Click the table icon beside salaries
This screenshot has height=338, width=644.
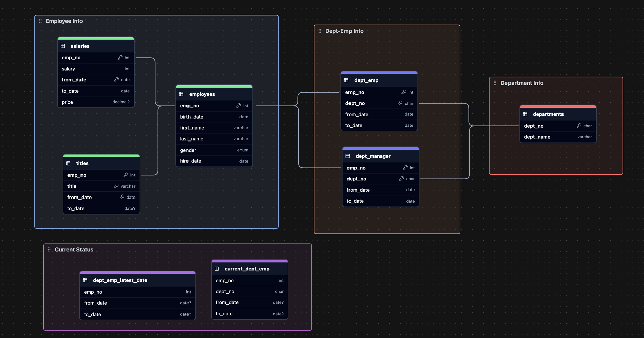63,46
